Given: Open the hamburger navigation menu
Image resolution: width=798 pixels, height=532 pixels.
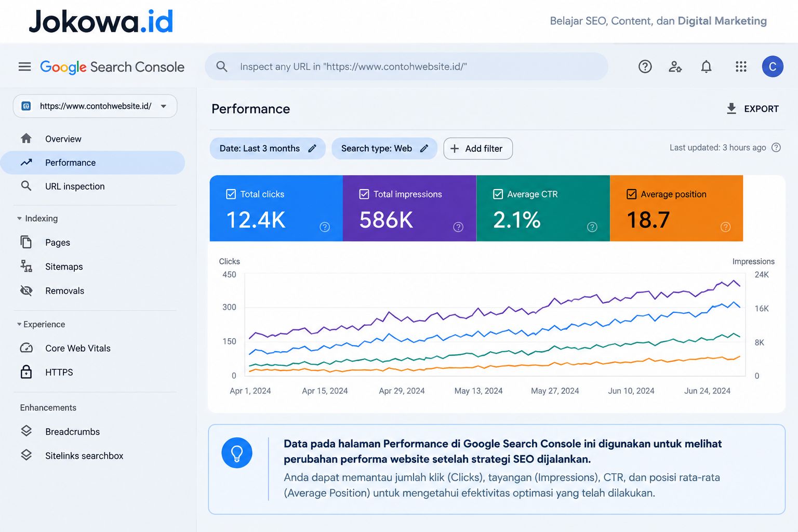Looking at the screenshot, I should tap(24, 66).
